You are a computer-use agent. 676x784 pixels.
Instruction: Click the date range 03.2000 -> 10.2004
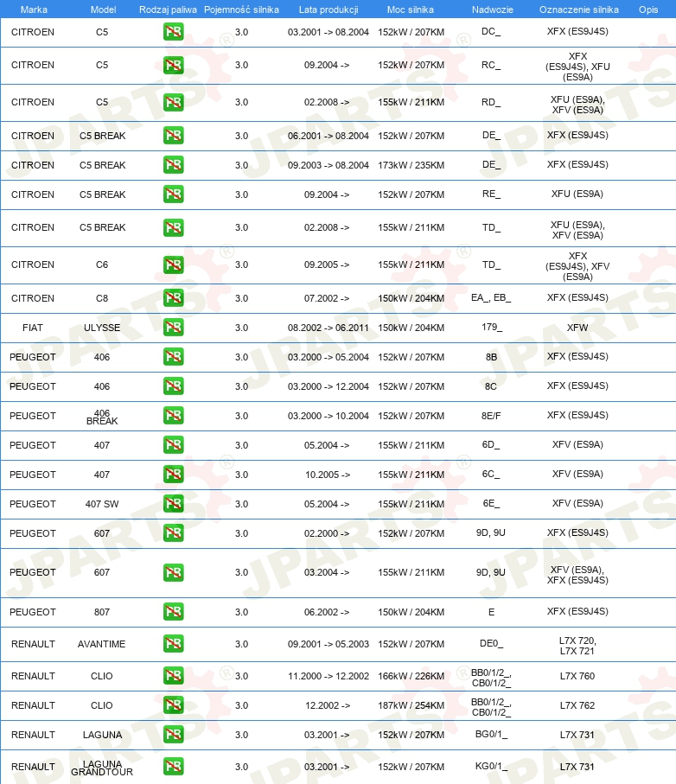point(328,416)
